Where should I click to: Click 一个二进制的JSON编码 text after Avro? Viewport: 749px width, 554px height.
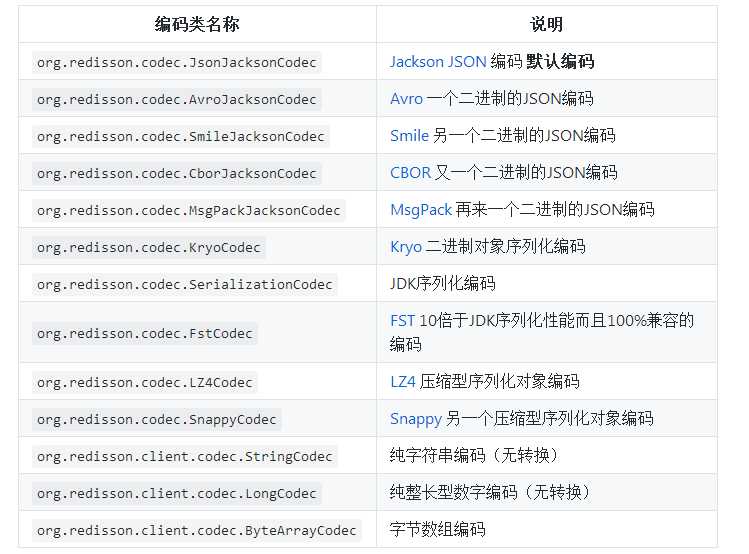(510, 98)
